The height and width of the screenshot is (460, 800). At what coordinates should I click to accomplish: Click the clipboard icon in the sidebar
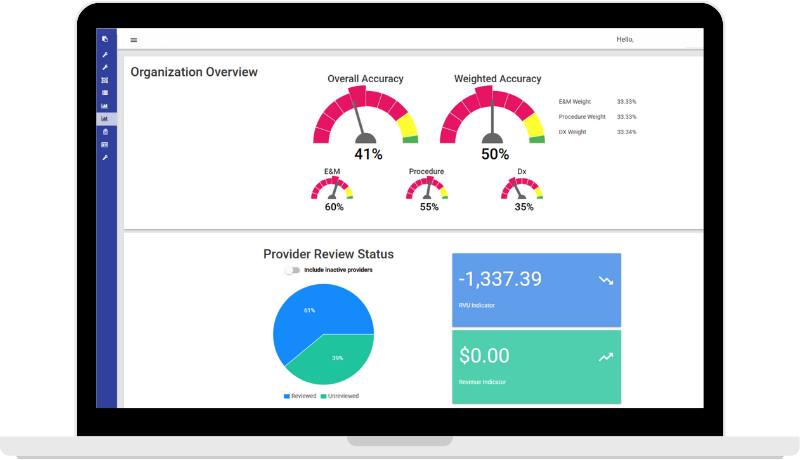click(x=105, y=132)
